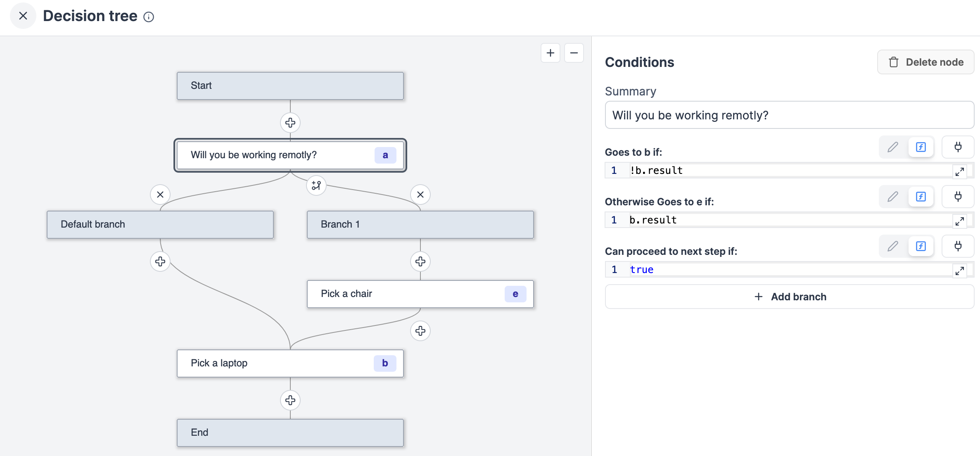Zoom in the canvas with plus button
Viewport: 980px width, 456px height.
tap(551, 53)
